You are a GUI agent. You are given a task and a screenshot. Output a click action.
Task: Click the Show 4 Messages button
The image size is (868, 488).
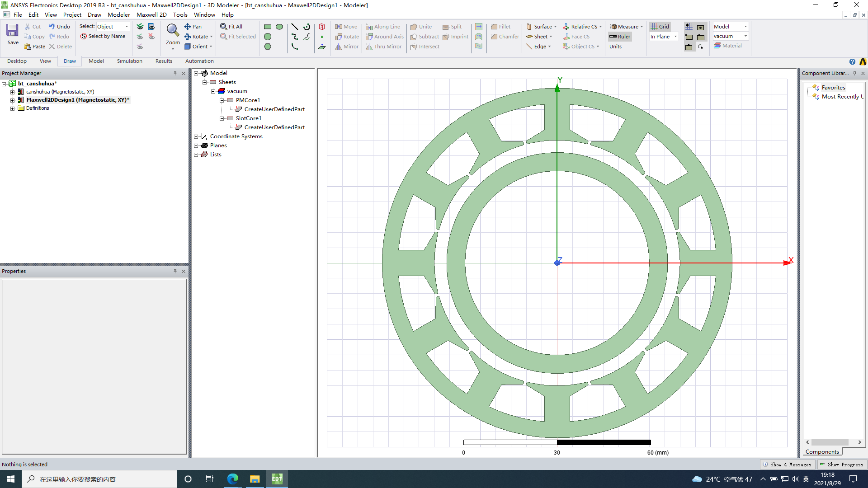(x=787, y=465)
